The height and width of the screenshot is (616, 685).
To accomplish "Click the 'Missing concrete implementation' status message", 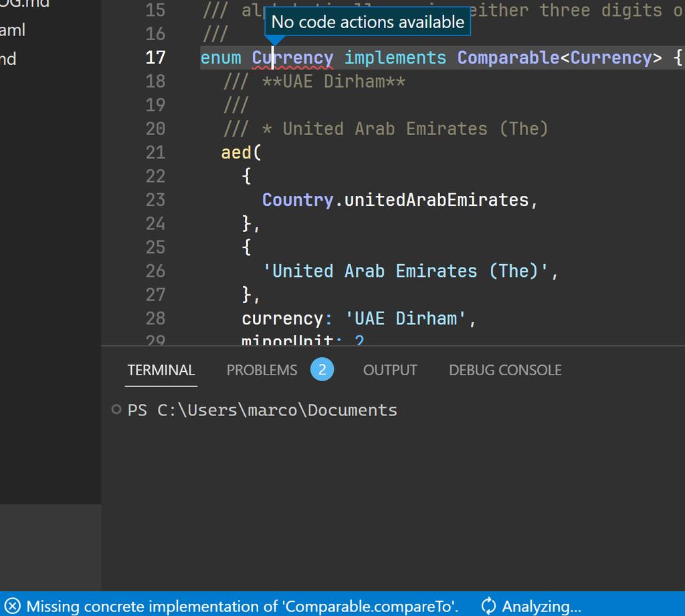I will point(242,607).
